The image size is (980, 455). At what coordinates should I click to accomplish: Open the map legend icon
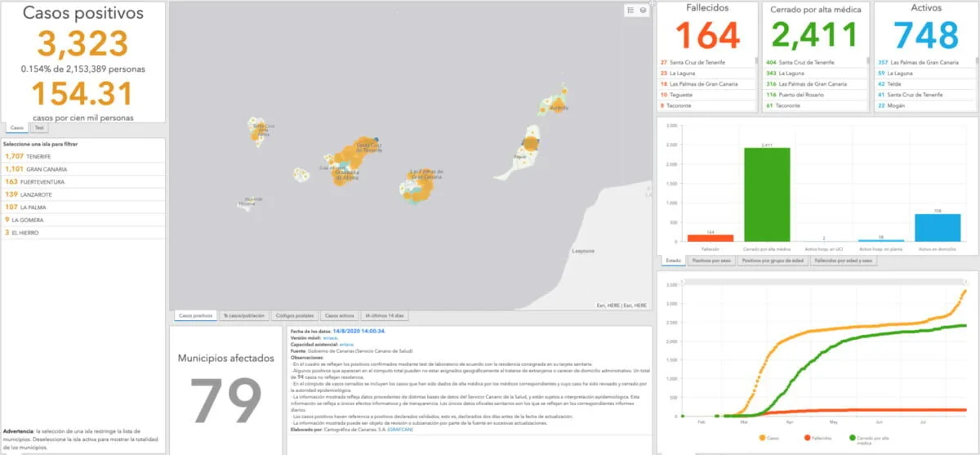pyautogui.click(x=631, y=11)
